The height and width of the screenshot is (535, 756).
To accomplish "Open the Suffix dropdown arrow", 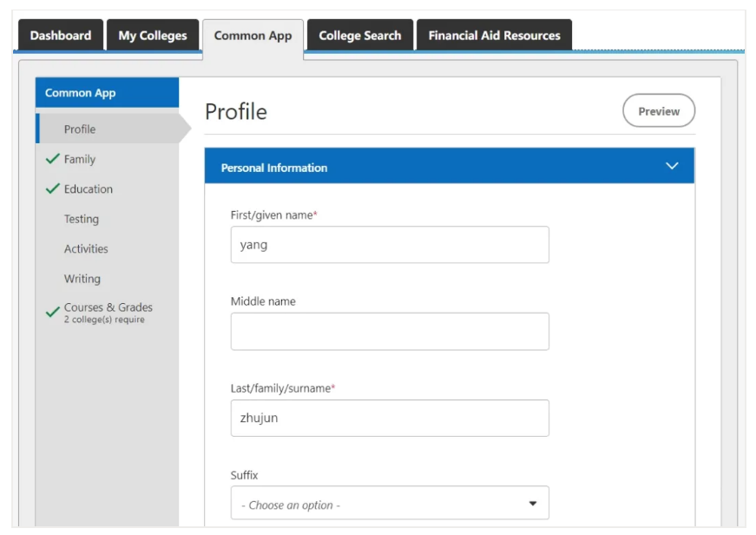I will [x=533, y=503].
